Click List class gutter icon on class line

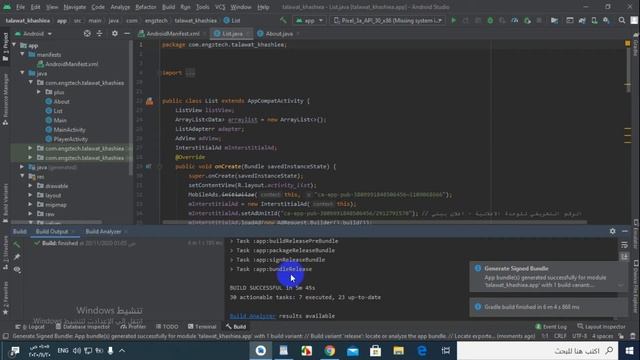pos(150,101)
